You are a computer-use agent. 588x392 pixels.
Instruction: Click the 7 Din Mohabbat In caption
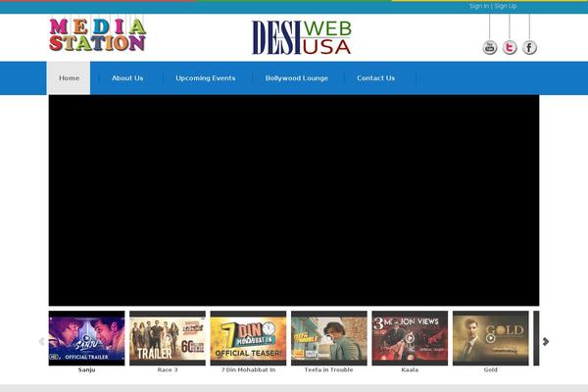pyautogui.click(x=248, y=369)
